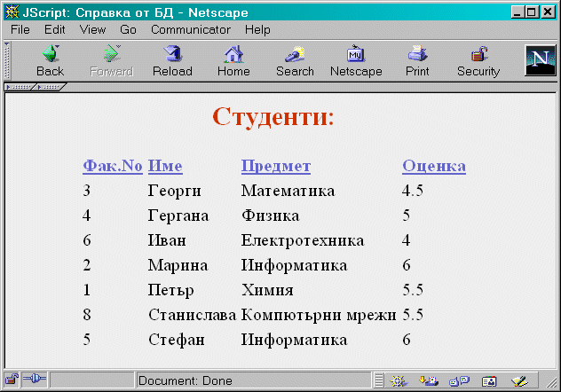The height and width of the screenshot is (392, 561).
Task: Click the subject Компютърни мрежи
Action: pos(319,315)
